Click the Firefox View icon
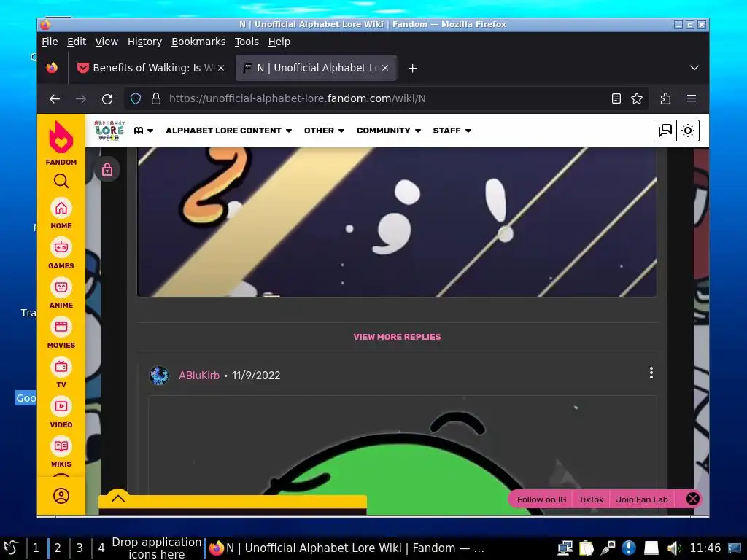The width and height of the screenshot is (747, 560). pos(52,68)
